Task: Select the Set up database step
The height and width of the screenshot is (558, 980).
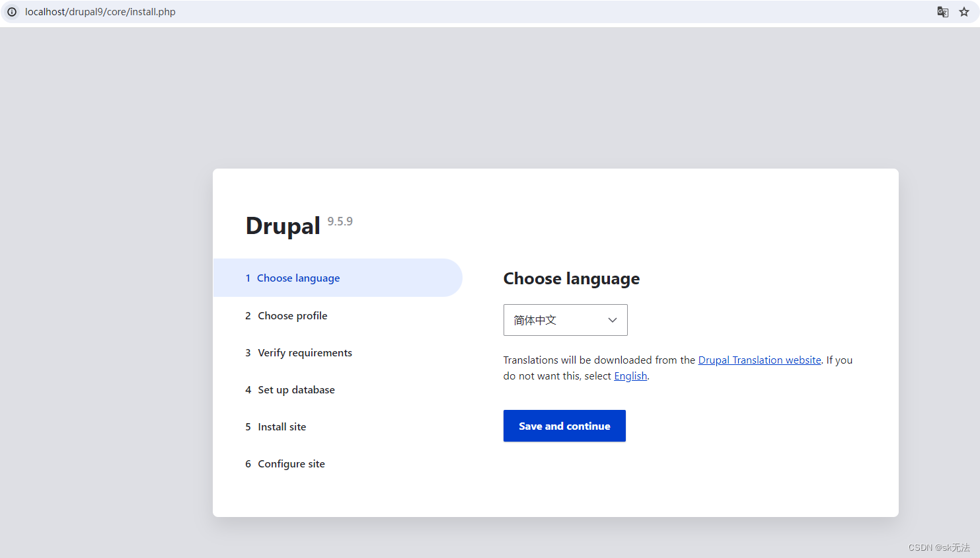Action: pos(290,389)
